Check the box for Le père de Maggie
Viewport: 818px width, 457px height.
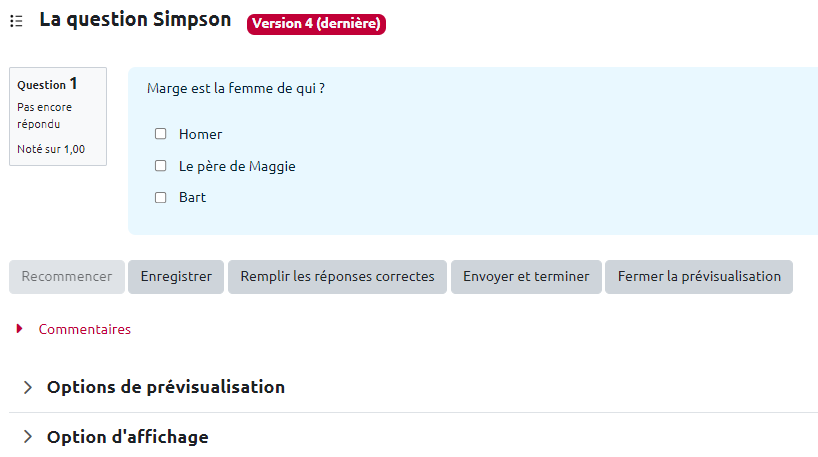point(160,166)
